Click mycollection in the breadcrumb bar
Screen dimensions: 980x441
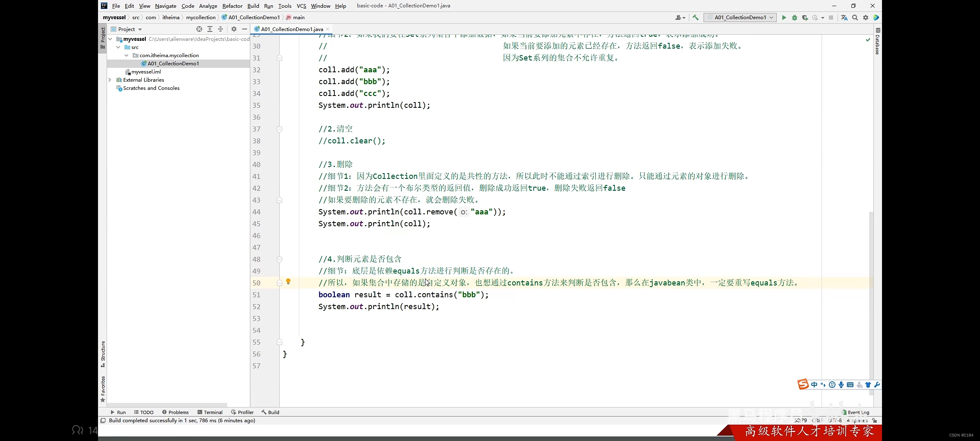(200, 17)
